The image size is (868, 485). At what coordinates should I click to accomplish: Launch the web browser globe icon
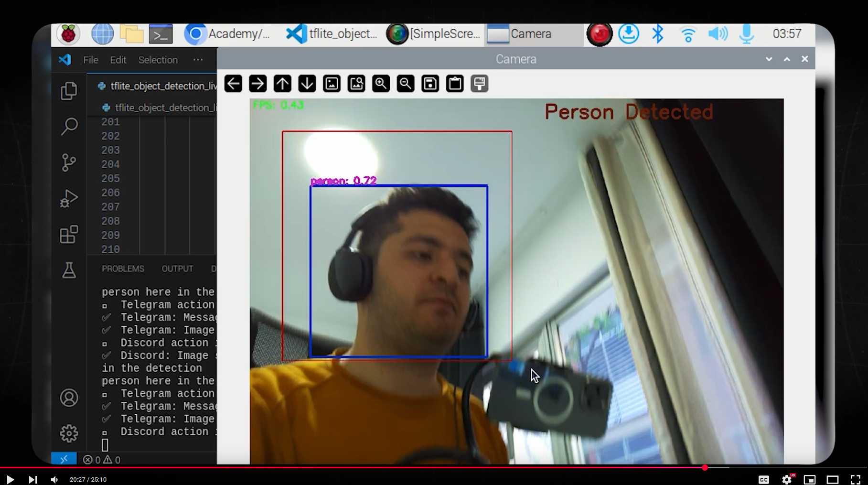click(102, 34)
